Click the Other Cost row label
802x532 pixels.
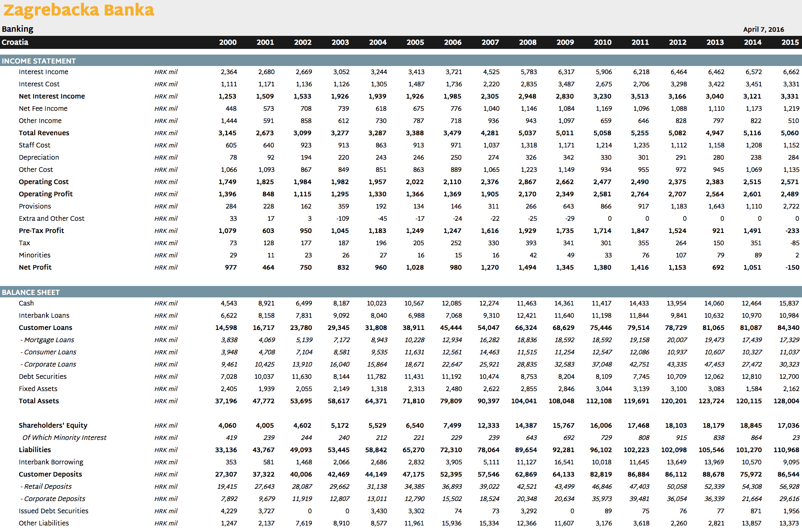(x=36, y=170)
